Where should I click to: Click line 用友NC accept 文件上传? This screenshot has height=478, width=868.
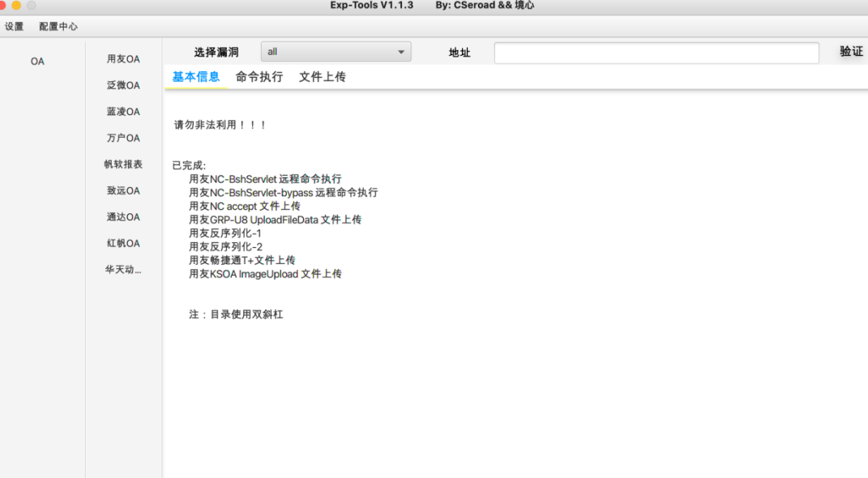(245, 207)
